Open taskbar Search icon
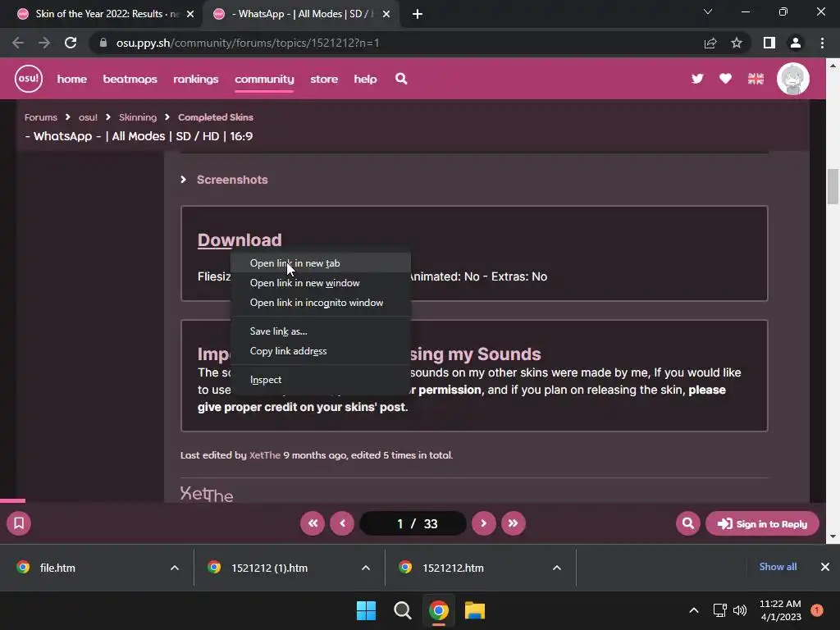The width and height of the screenshot is (840, 630). pos(402,610)
